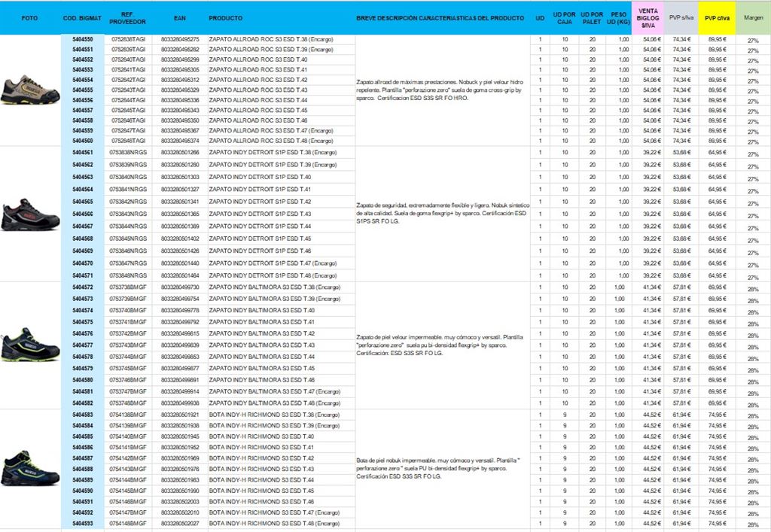Select the EAN column header
The height and width of the screenshot is (532, 771).
179,17
